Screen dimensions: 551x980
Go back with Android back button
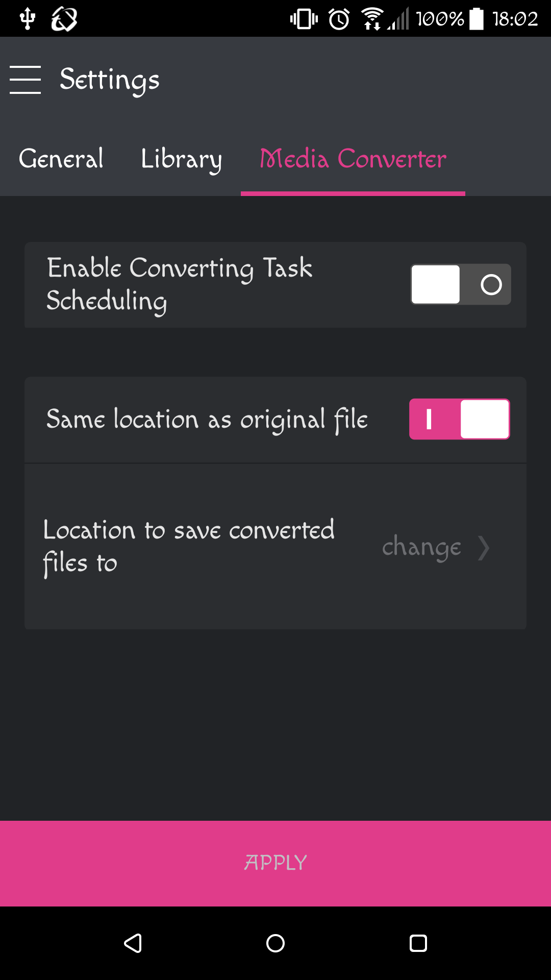[x=133, y=943]
